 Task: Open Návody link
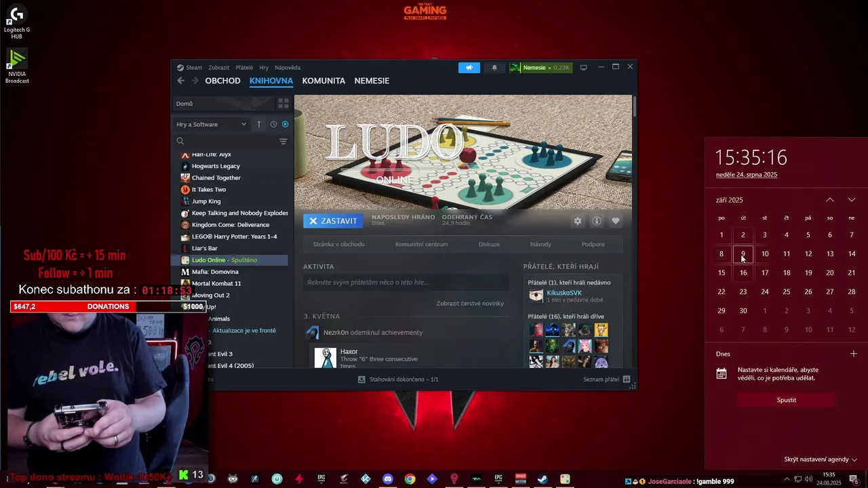540,244
